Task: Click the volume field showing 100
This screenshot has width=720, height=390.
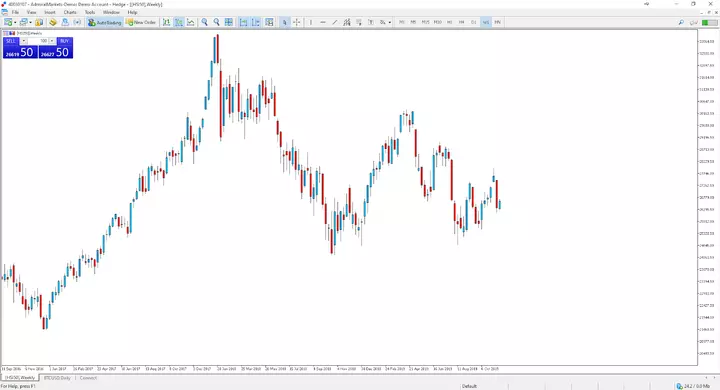Action: pyautogui.click(x=38, y=41)
